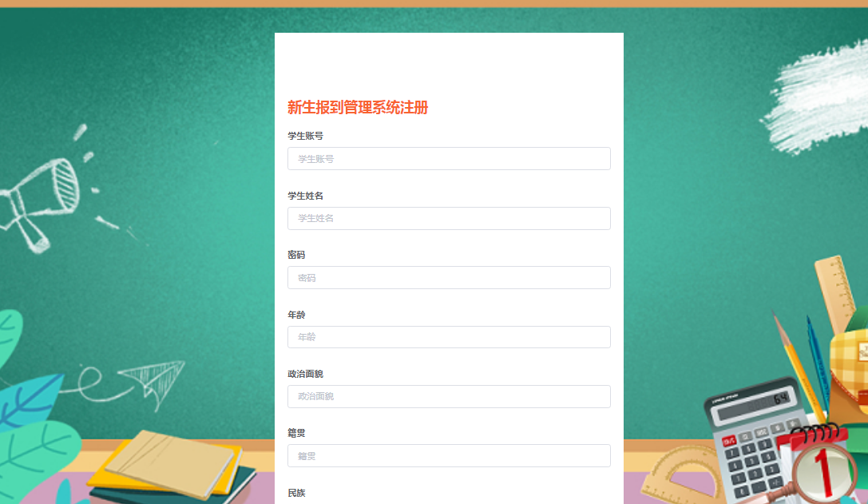Click the age input to enter a number
The height and width of the screenshot is (504, 868).
click(x=447, y=336)
